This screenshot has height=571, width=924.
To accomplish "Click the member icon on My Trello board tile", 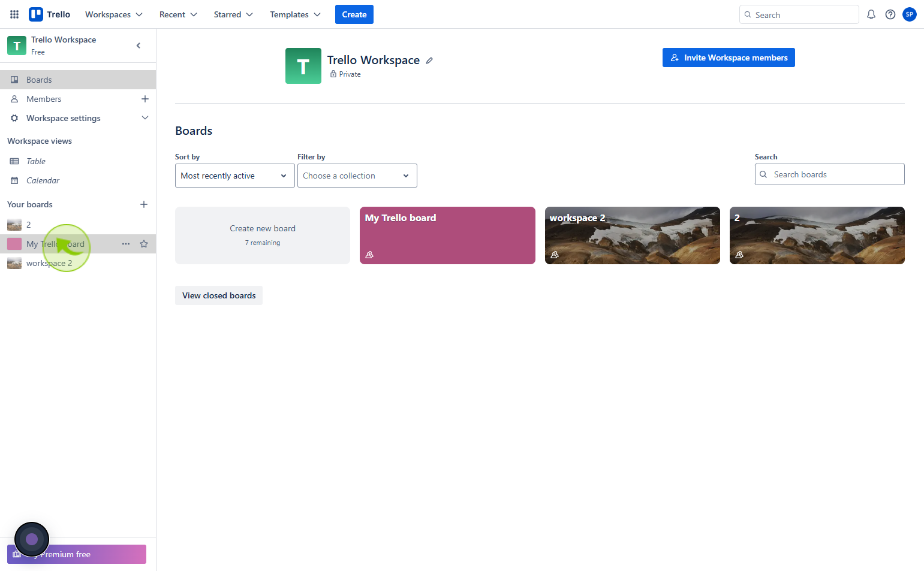I will pos(369,255).
